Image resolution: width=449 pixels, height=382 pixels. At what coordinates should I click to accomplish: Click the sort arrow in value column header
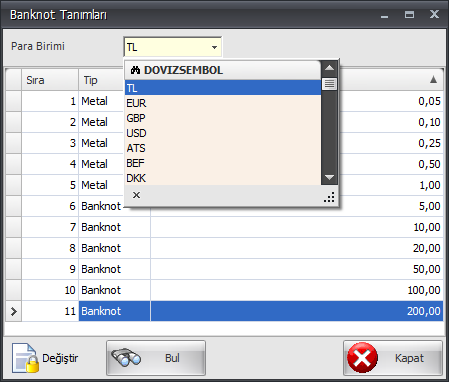coord(433,80)
